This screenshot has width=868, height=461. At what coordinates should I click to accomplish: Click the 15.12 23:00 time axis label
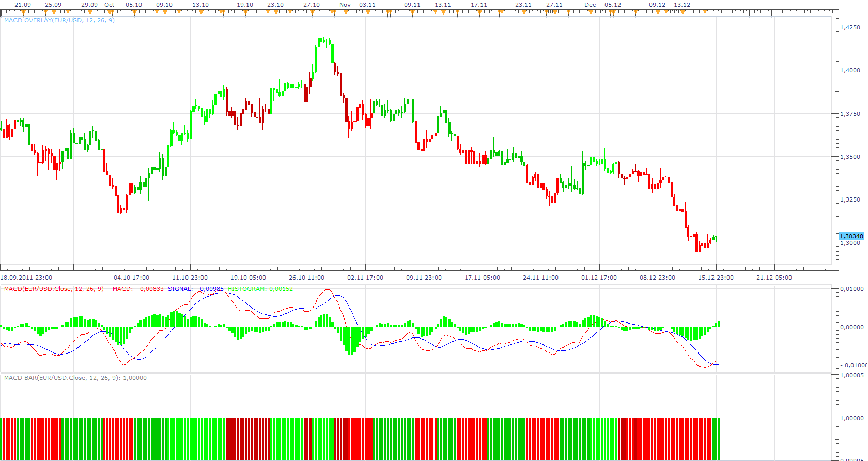pos(716,278)
